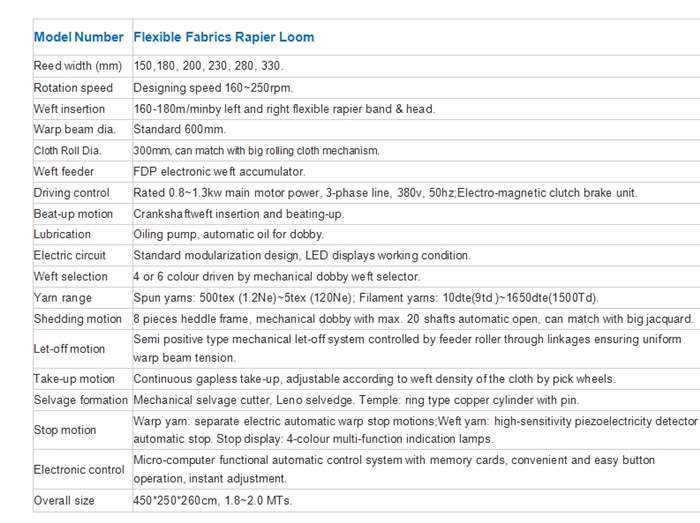Click FDP electronic weft accumulator text

tap(219, 172)
